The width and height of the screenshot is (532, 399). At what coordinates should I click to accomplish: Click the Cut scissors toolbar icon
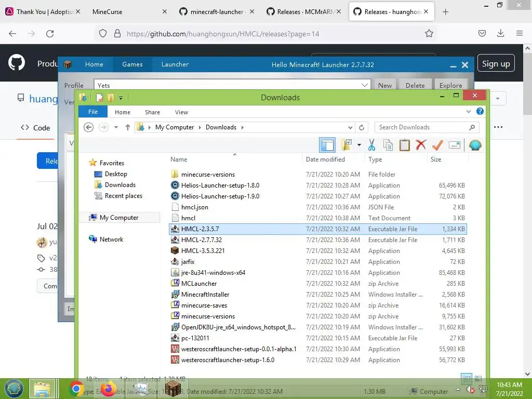(372, 145)
